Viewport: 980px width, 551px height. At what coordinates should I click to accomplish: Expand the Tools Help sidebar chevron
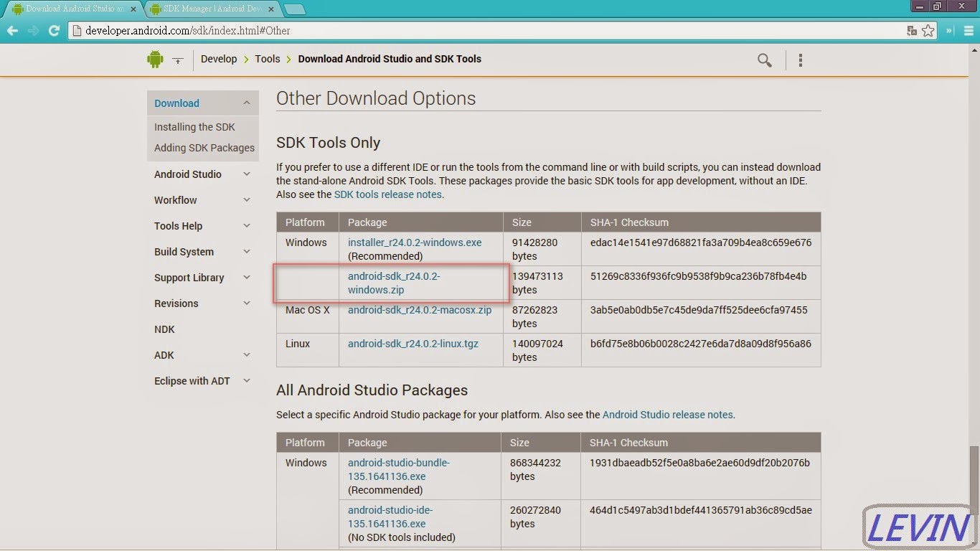[x=246, y=226]
